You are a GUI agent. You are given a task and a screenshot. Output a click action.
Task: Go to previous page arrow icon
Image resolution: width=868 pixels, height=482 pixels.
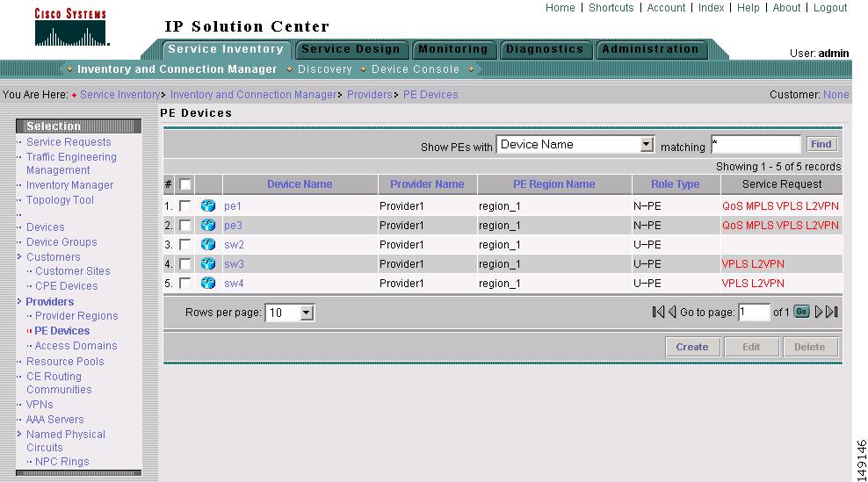click(672, 312)
